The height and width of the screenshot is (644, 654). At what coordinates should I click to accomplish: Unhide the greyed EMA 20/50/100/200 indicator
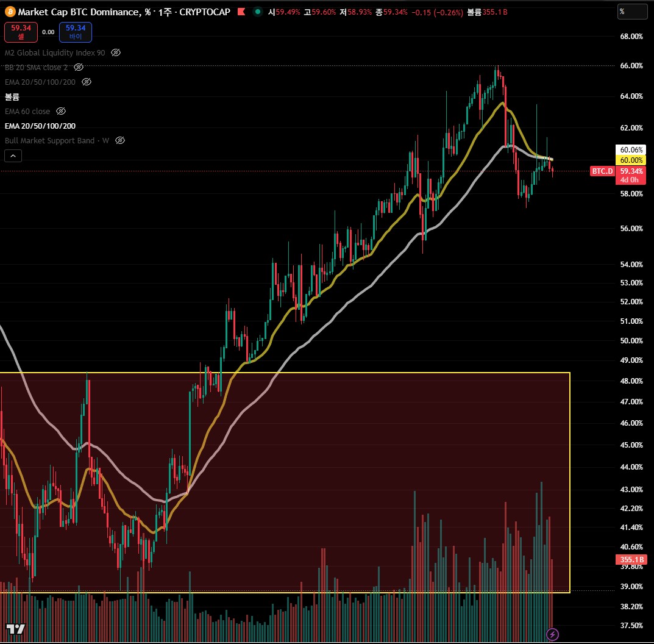coord(87,82)
